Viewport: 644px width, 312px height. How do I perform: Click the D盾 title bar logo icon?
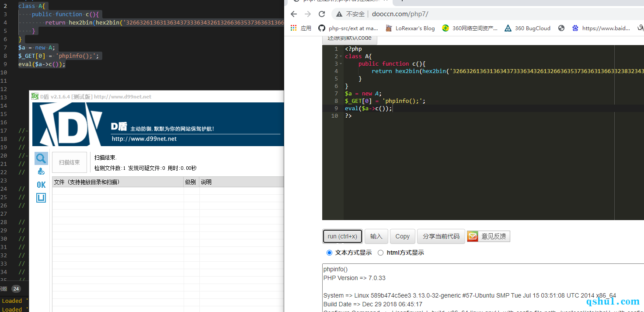[35, 96]
